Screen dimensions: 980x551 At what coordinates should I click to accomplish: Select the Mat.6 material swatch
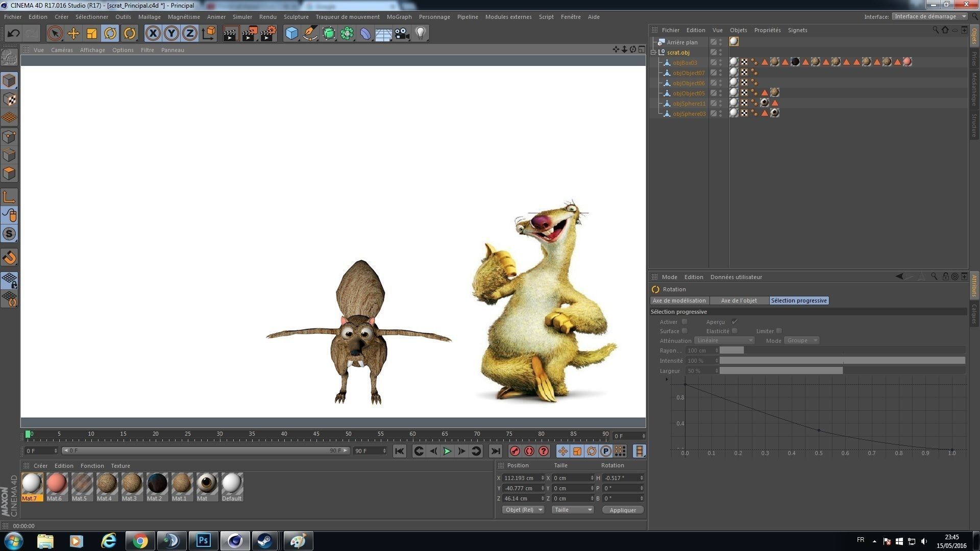click(57, 487)
